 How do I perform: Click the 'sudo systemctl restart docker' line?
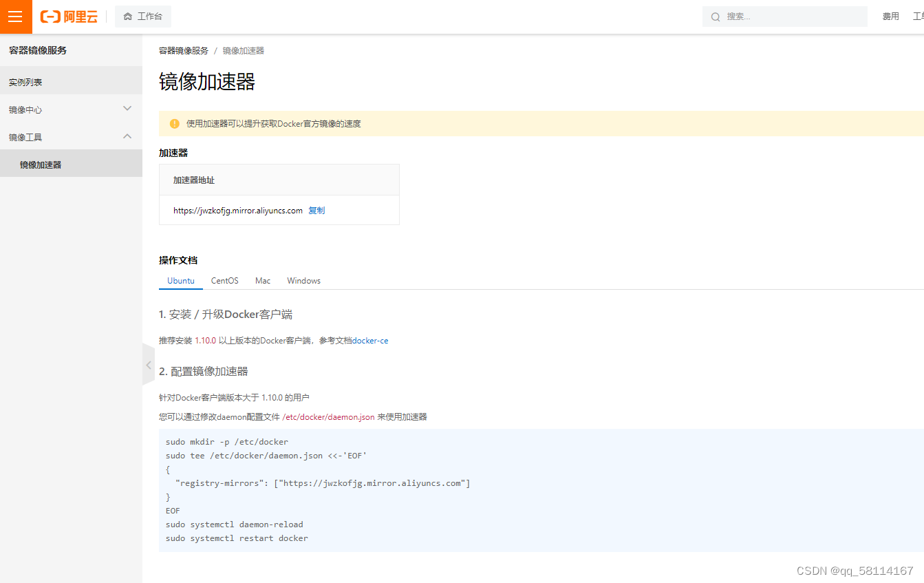237,538
